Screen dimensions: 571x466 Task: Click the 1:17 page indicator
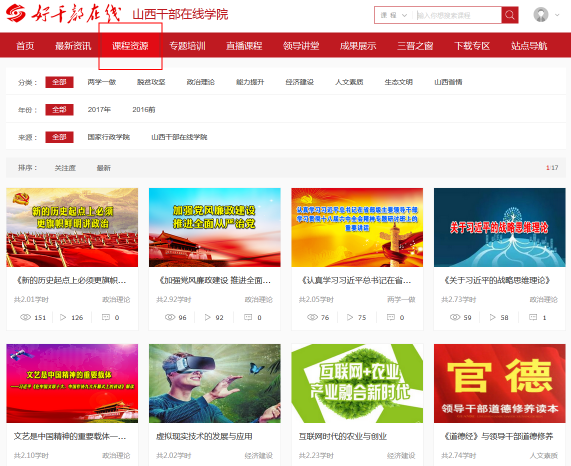pos(552,168)
